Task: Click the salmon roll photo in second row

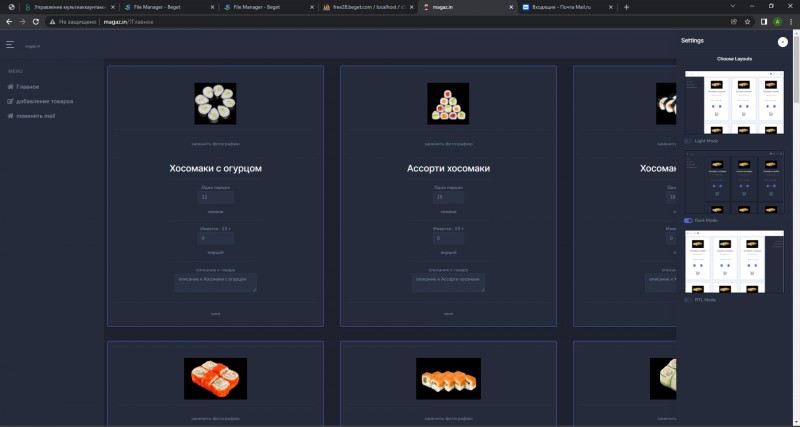Action: pyautogui.click(x=448, y=379)
